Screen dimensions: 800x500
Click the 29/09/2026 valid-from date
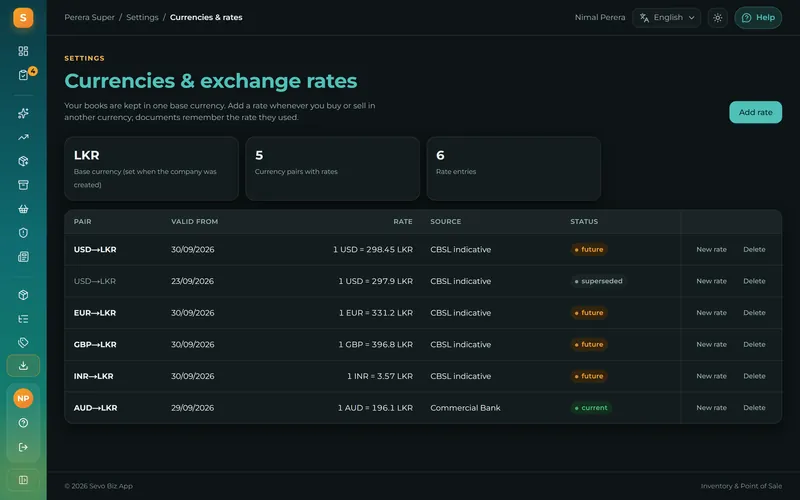tap(192, 408)
